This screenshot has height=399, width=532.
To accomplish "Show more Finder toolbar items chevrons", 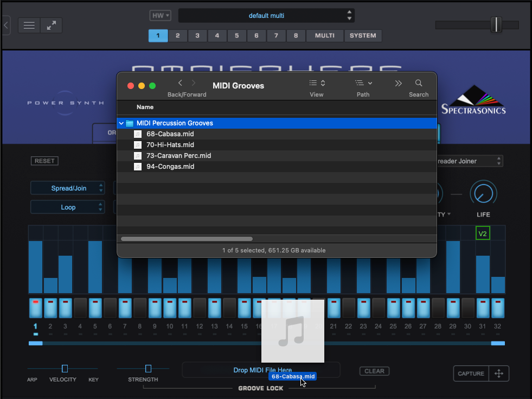I will coord(398,83).
